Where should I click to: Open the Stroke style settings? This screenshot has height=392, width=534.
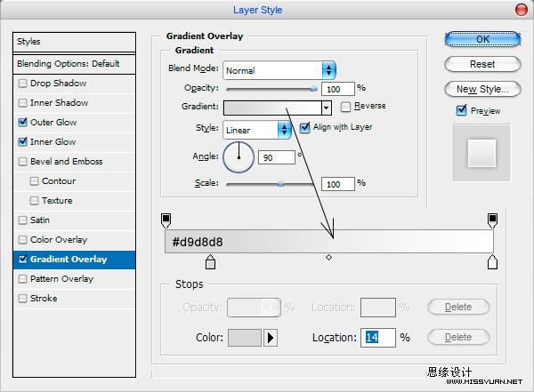tap(44, 299)
